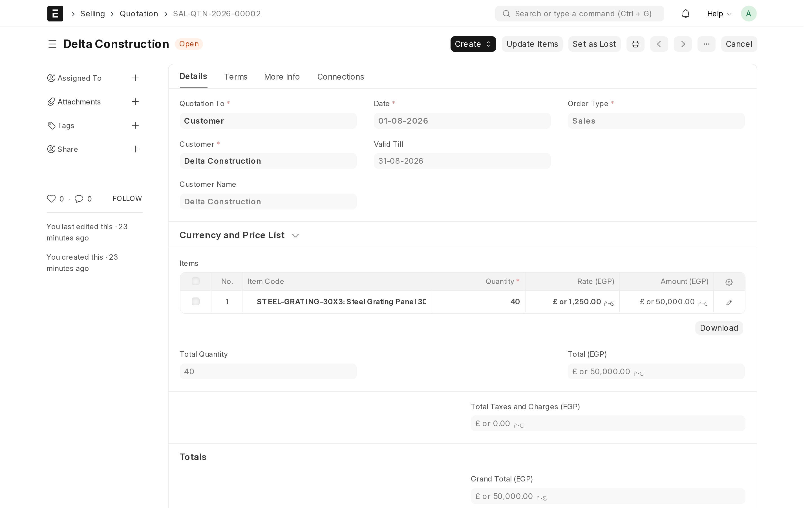Viewport: 812px width, 508px height.
Task: Expand the Help menu
Action: 719,14
